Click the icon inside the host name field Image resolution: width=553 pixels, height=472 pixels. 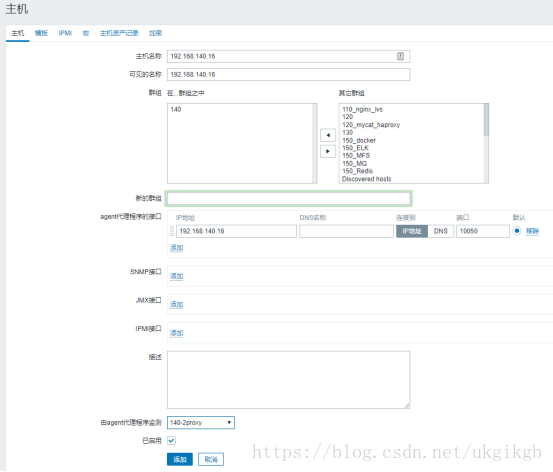[400, 56]
